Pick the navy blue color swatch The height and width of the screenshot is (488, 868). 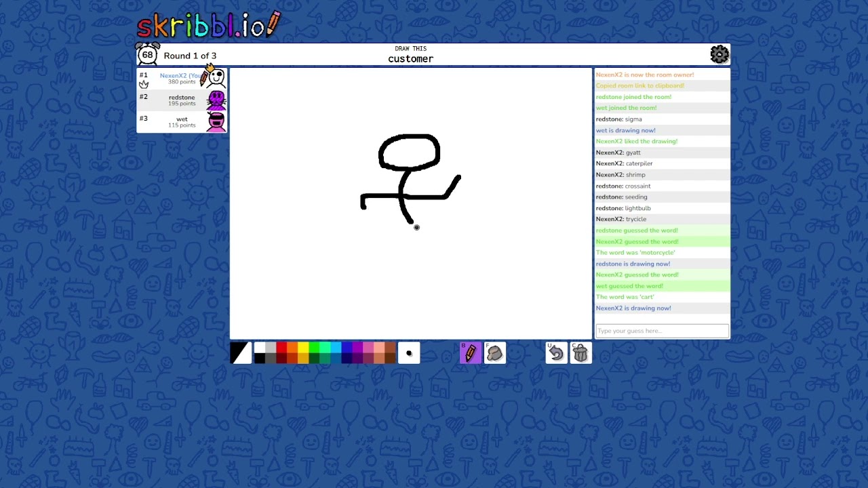[x=347, y=359]
